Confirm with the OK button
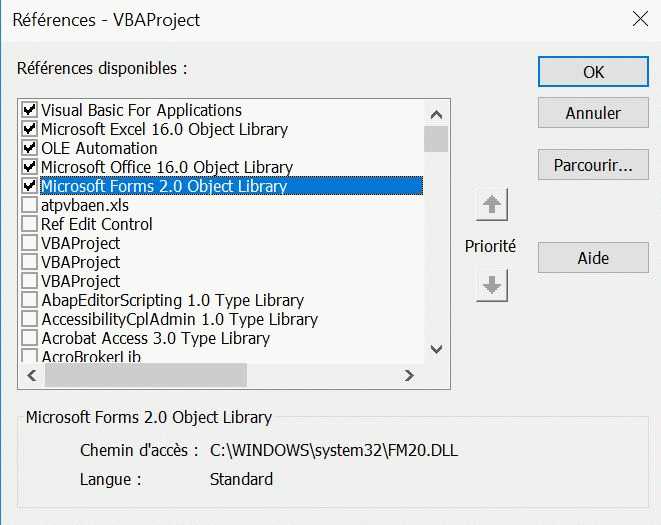The width and height of the screenshot is (661, 525). tap(593, 72)
